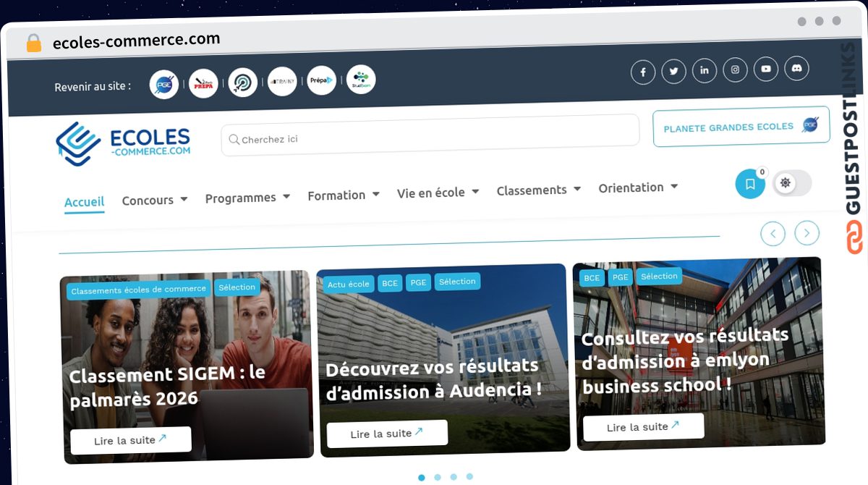
Task: Expand the Concours menu
Action: pos(155,200)
